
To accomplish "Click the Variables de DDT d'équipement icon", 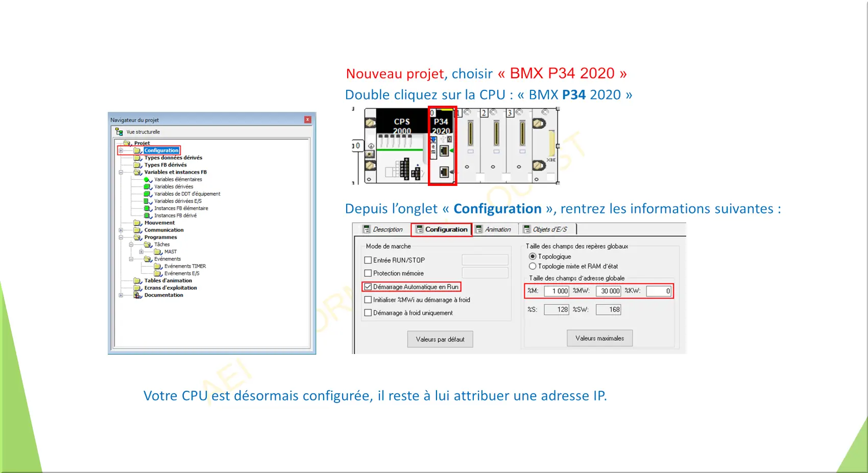I will 148,194.
